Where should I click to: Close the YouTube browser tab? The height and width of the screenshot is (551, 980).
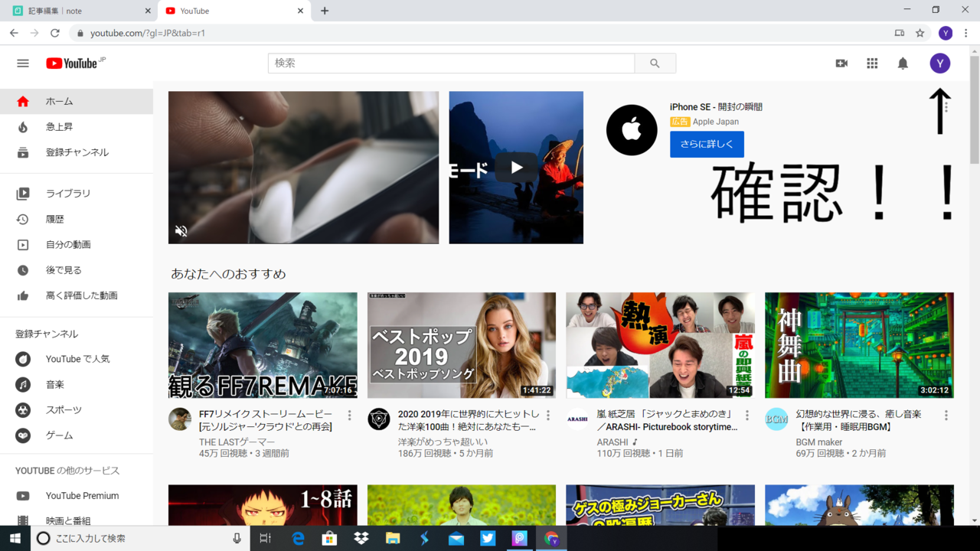(x=300, y=11)
